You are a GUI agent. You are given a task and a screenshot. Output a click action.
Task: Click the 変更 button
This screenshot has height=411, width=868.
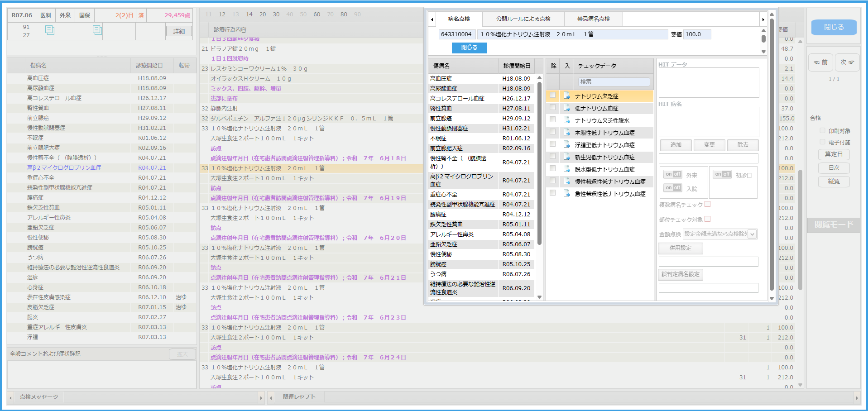(709, 145)
